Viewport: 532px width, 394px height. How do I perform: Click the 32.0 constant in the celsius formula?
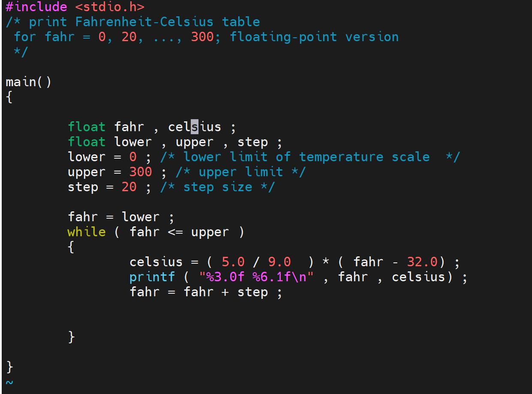tap(422, 262)
